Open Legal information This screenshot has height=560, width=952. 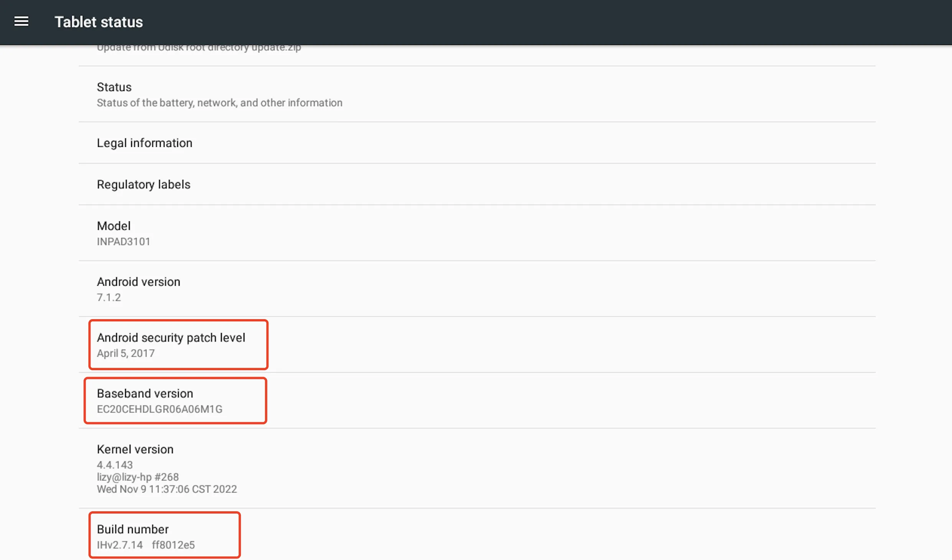click(477, 143)
